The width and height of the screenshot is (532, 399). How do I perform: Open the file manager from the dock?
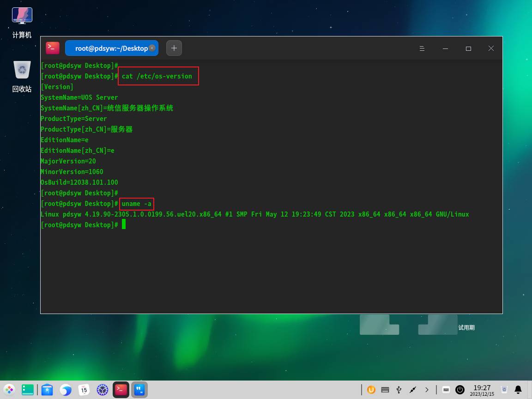pyautogui.click(x=47, y=390)
